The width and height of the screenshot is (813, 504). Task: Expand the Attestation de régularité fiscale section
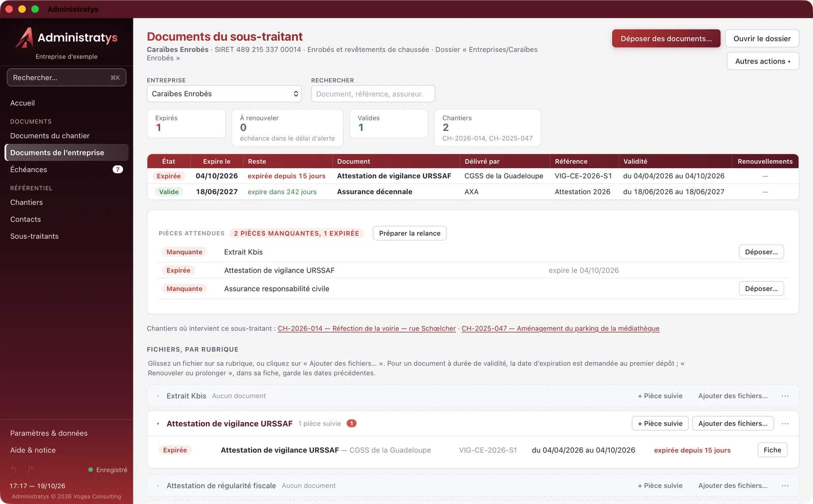(x=158, y=486)
